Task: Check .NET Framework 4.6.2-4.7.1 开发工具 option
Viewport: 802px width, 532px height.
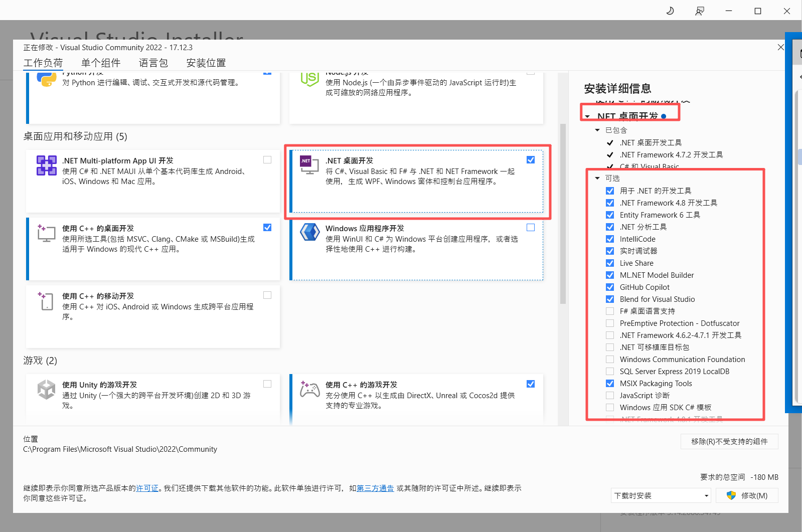Action: [x=610, y=335]
